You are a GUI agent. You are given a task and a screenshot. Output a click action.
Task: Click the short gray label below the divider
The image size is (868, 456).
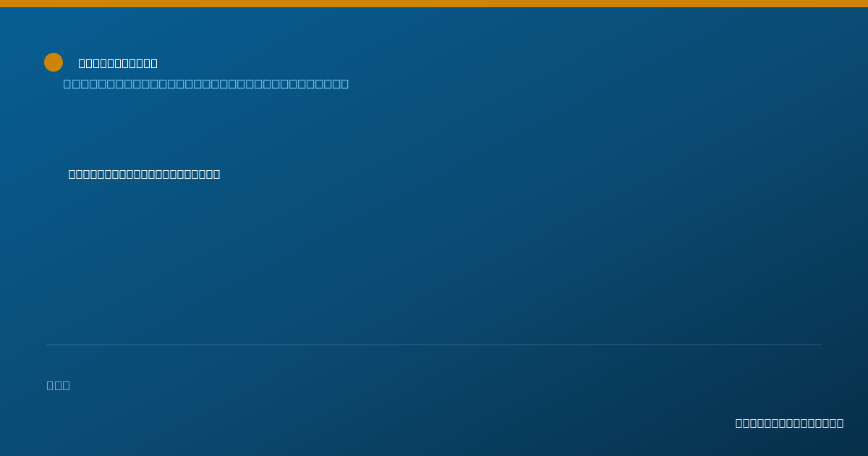pos(59,385)
